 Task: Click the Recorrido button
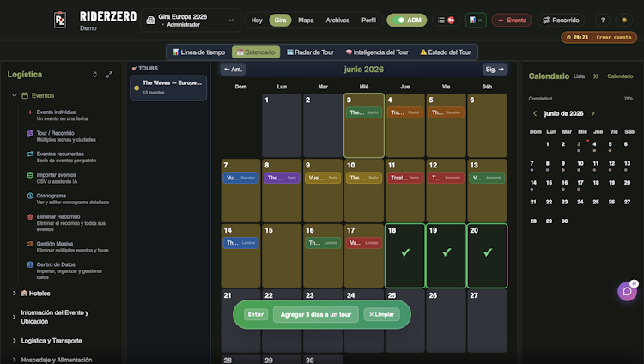pyautogui.click(x=561, y=20)
